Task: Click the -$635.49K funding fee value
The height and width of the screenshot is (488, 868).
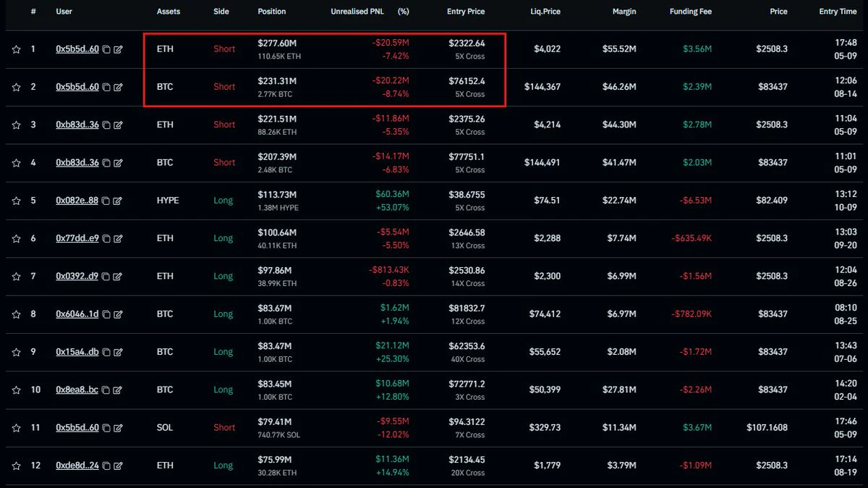Action: [692, 238]
